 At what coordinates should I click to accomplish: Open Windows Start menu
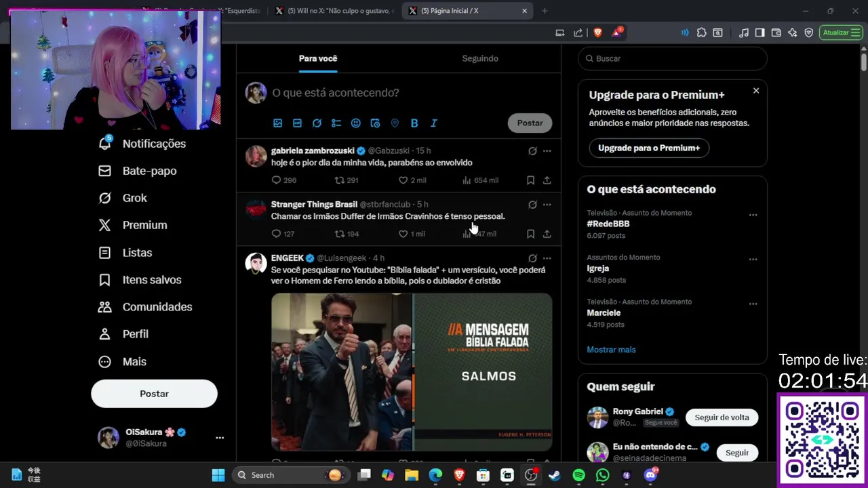coord(218,475)
